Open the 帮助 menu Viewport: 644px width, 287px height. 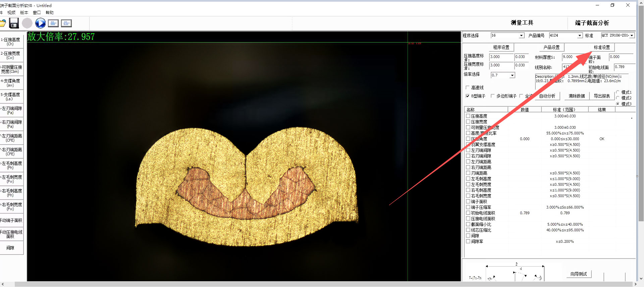50,13
